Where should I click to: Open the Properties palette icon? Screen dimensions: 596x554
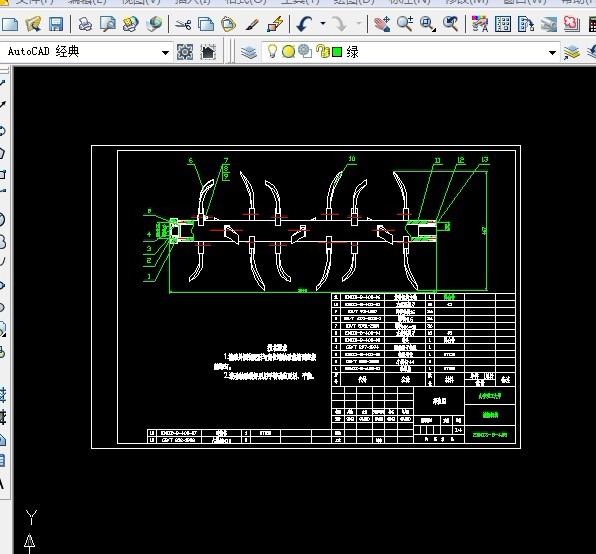[480, 24]
